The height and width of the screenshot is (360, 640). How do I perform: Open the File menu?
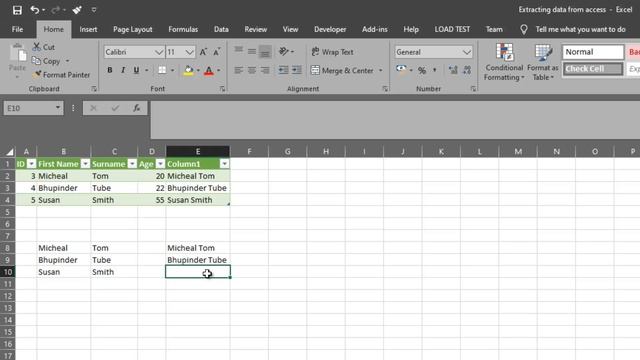tap(17, 29)
